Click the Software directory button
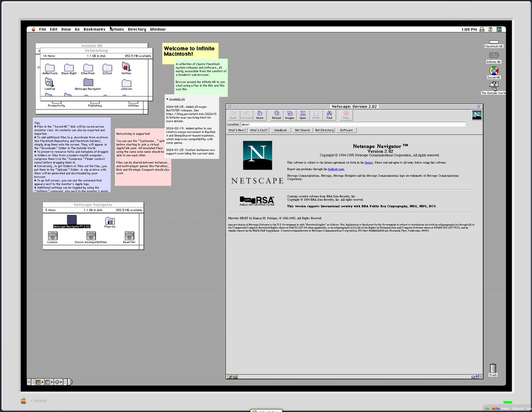532x412 pixels. click(347, 130)
